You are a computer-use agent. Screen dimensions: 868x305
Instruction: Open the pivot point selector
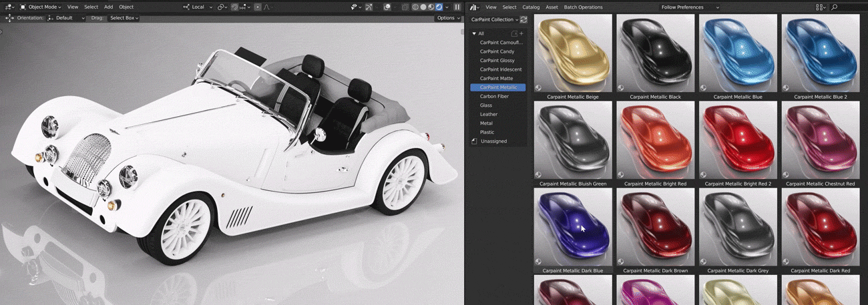pos(223,7)
